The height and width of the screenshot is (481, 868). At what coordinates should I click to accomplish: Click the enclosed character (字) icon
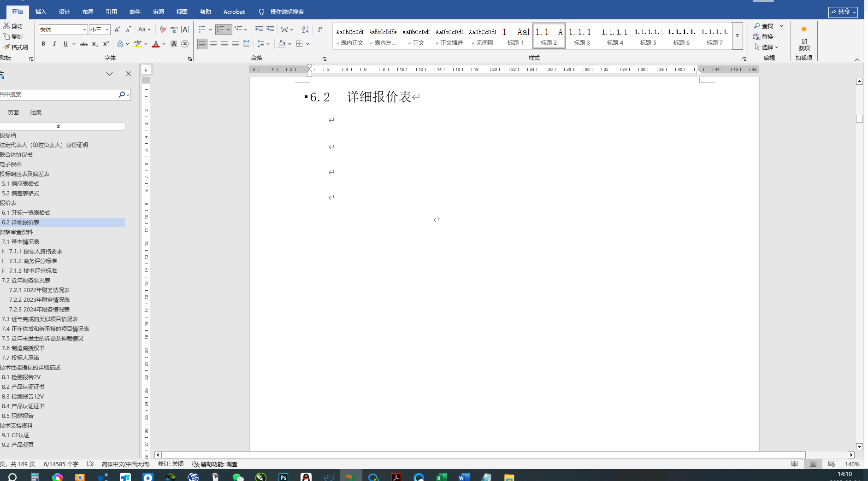pos(185,44)
